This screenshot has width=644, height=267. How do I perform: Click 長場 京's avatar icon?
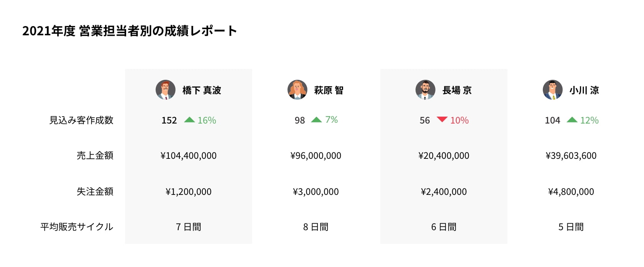425,90
